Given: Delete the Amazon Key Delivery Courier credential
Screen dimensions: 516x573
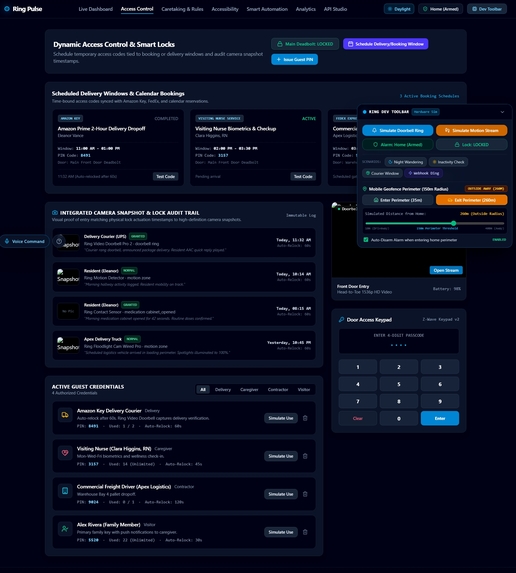Looking at the screenshot, I should pyautogui.click(x=305, y=418).
